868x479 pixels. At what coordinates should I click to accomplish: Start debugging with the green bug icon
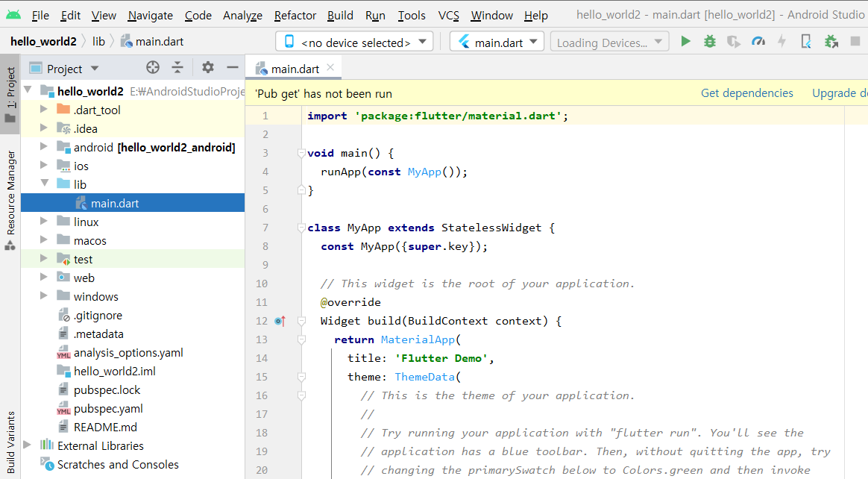pyautogui.click(x=710, y=42)
